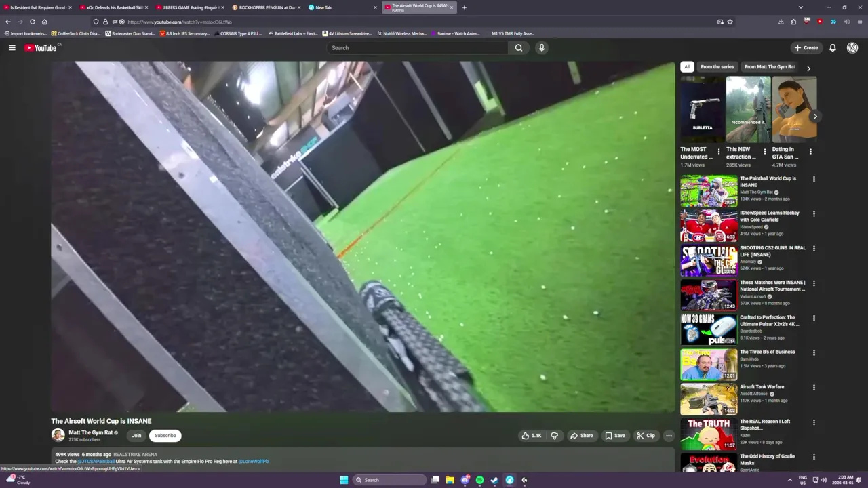
Task: Join Matt The Gym Rat channel membership
Action: [x=136, y=436]
